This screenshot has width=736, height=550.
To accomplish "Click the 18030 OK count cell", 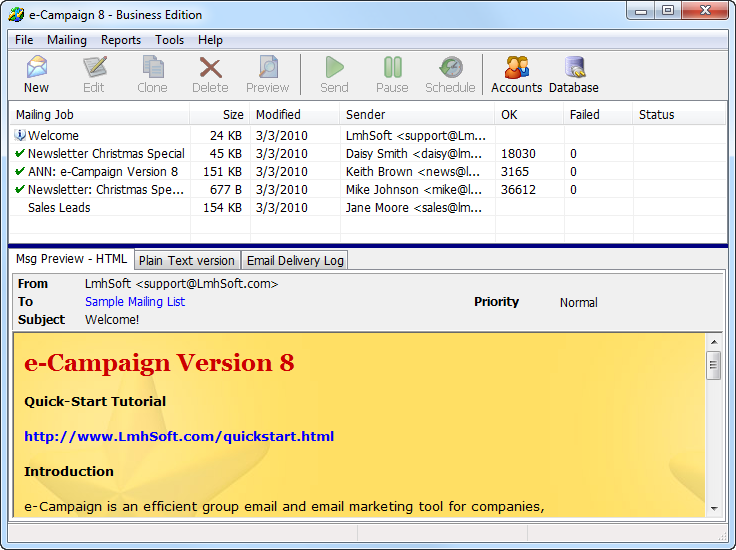I will [518, 153].
